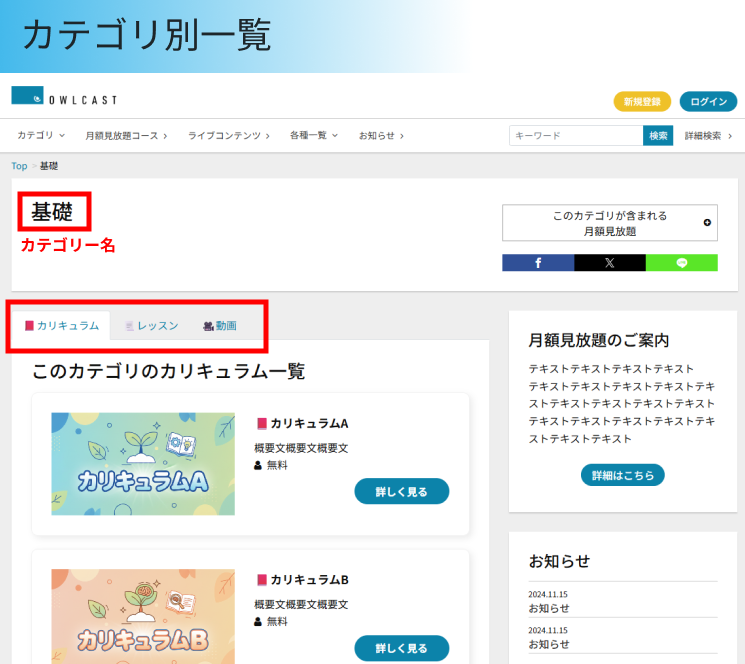Share page via X icon
Viewport: 745px width, 664px height.
tap(609, 263)
